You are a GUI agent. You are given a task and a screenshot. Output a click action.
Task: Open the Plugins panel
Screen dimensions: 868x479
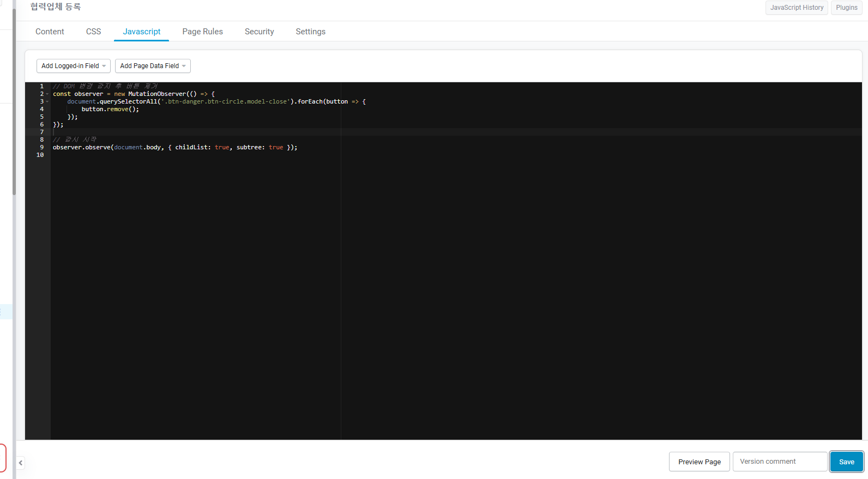[x=846, y=8]
